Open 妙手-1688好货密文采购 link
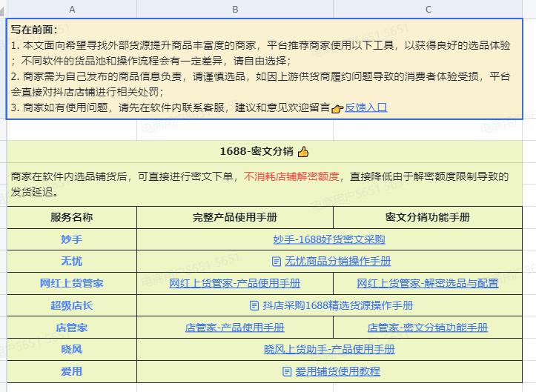Screen dimensions: 536x392 (x=329, y=239)
